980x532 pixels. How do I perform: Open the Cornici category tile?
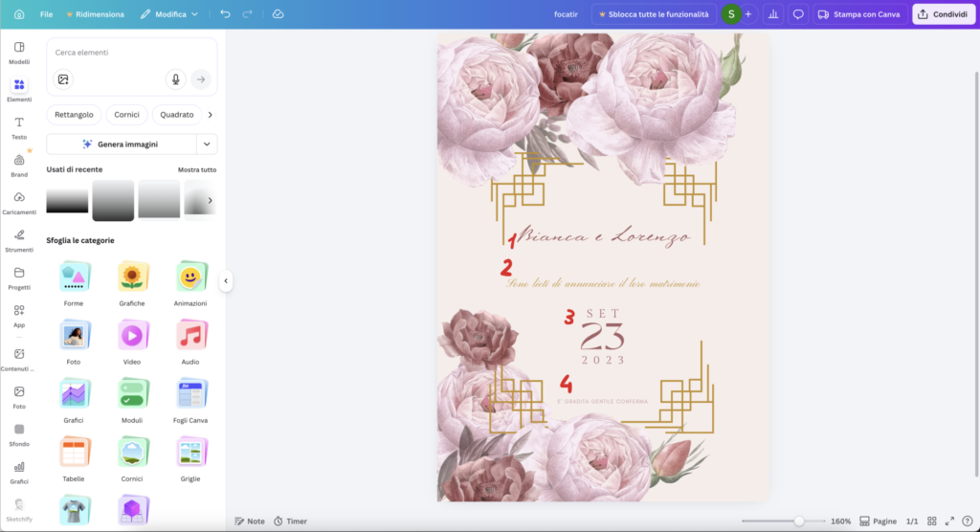point(132,460)
